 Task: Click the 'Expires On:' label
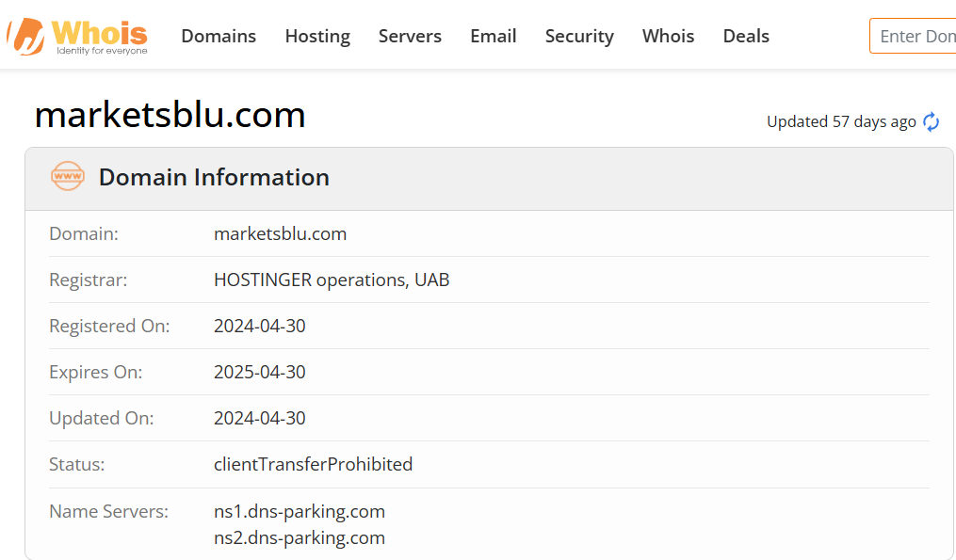point(96,373)
